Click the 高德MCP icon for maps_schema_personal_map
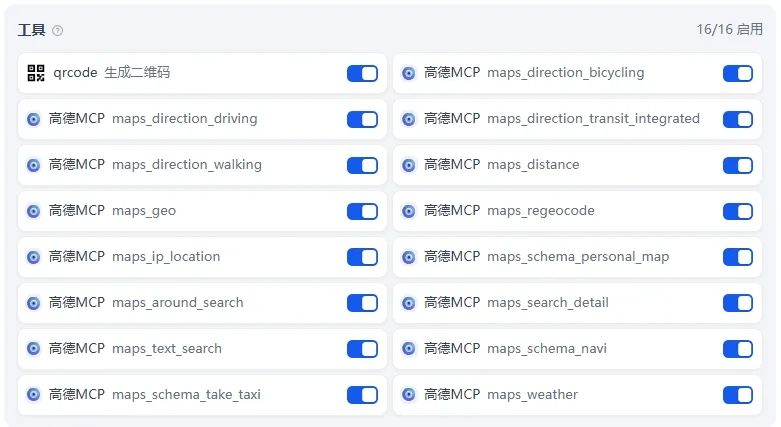Viewport: 781px width, 427px height. click(x=408, y=257)
